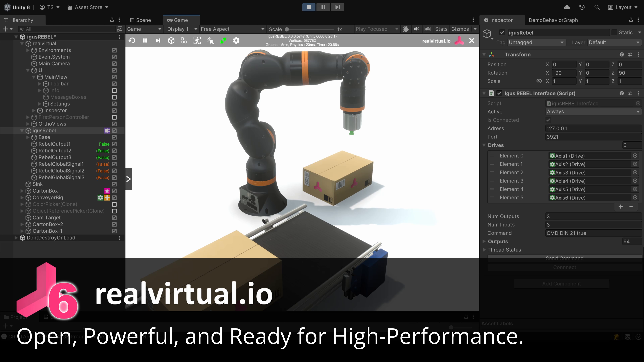Enable the MessageBoxes object checkbox
Screen dimensions: 644x362
[115, 97]
